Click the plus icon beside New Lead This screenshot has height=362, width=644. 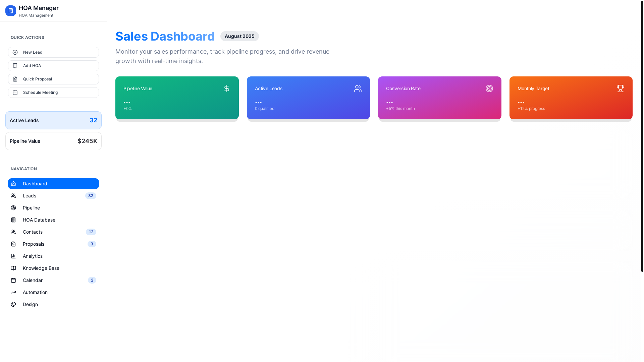(15, 52)
